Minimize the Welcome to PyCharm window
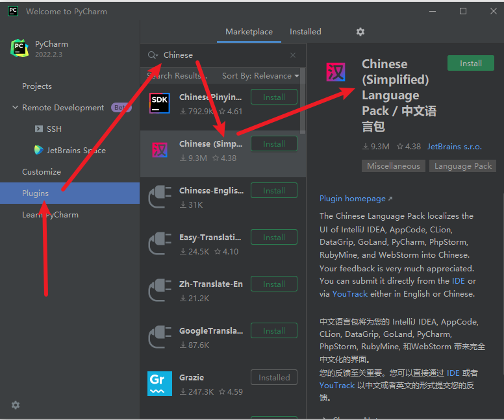The image size is (504, 420). coord(433,11)
